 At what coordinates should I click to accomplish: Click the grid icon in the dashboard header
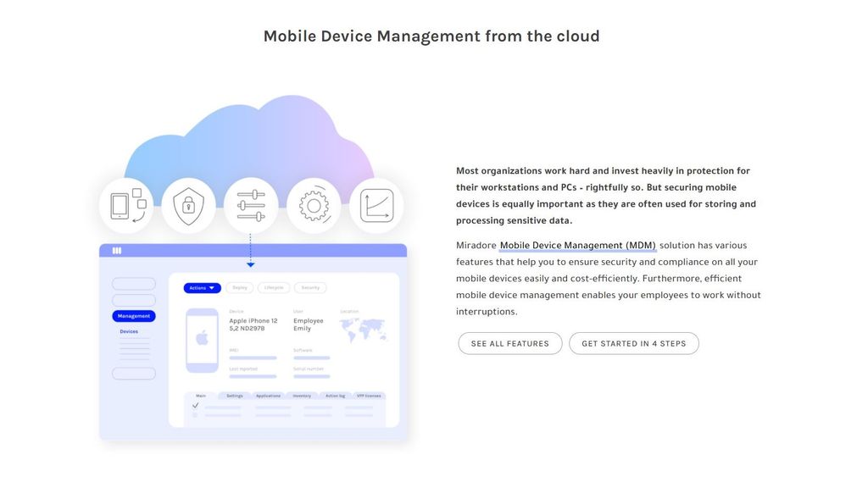[118, 249]
